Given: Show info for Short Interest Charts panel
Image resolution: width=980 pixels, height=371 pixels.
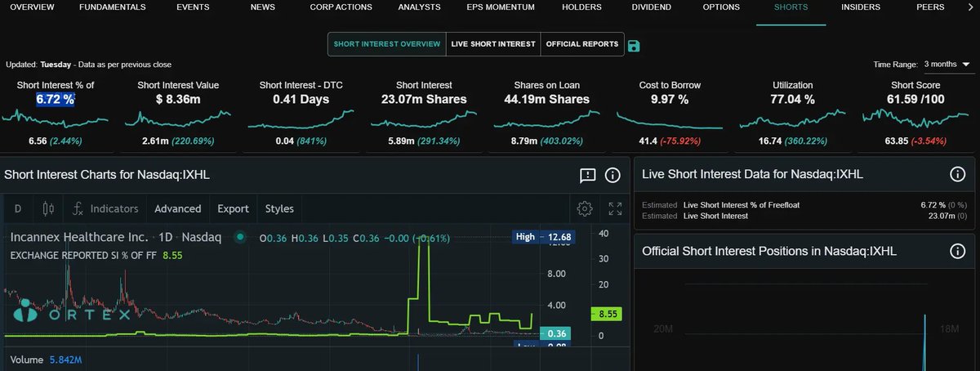Looking at the screenshot, I should [612, 175].
